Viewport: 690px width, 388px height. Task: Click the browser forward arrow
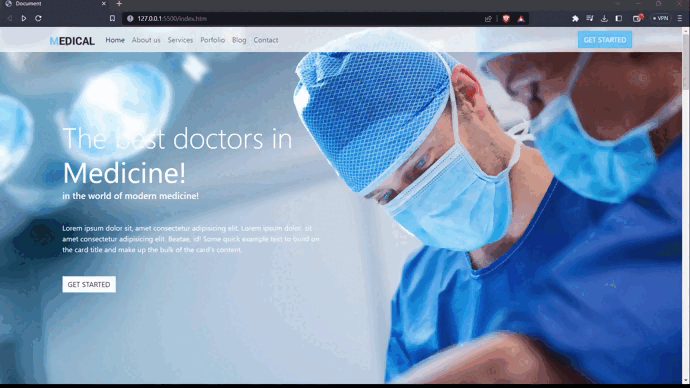point(24,18)
